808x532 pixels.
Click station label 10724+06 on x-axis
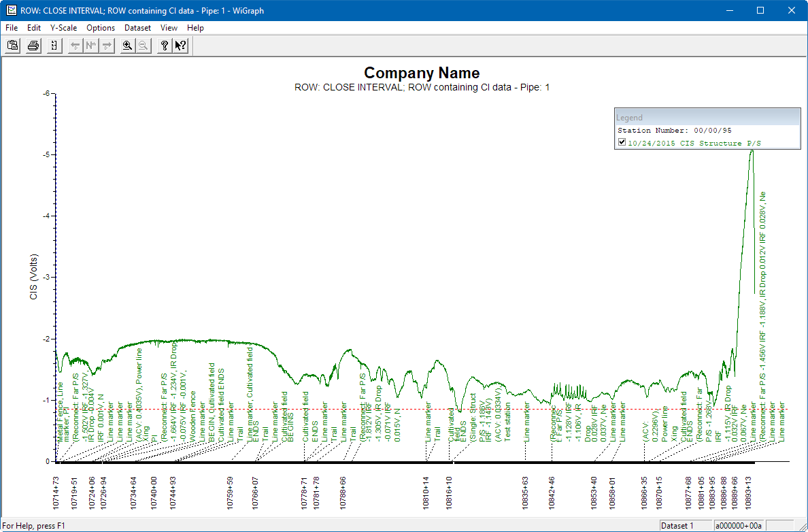click(x=92, y=493)
